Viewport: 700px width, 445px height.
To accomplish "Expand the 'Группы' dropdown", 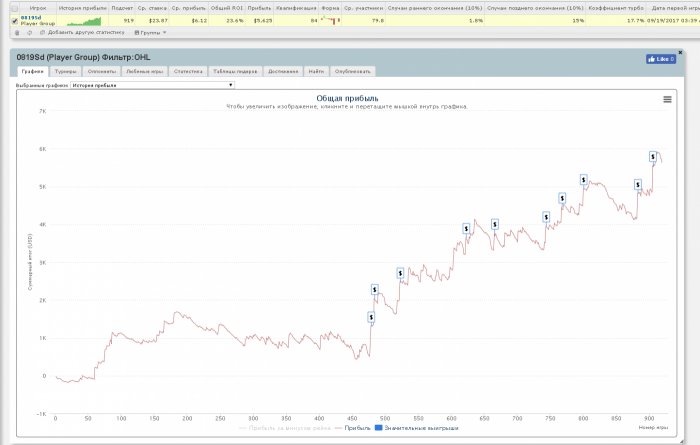I will coord(150,32).
